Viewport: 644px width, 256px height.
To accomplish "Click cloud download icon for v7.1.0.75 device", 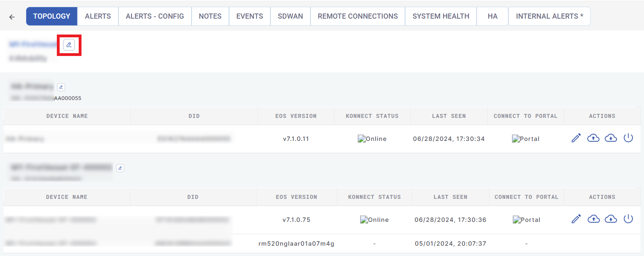I will [x=611, y=219].
